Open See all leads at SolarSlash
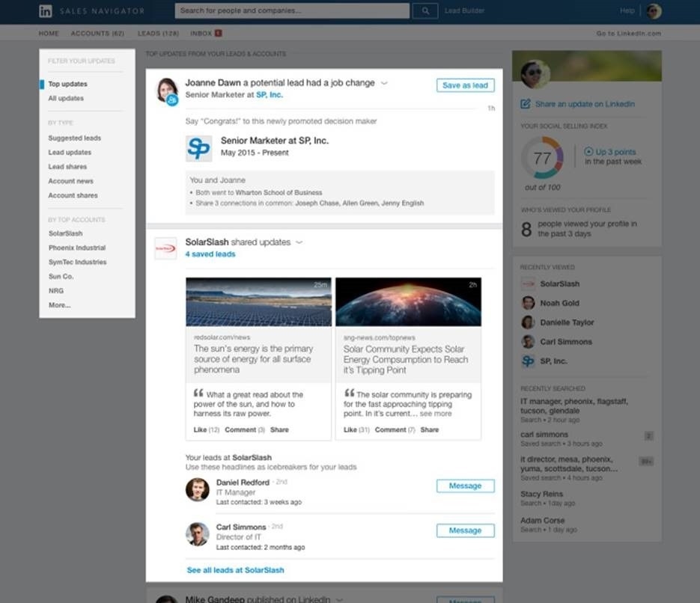This screenshot has height=603, width=700. coord(234,570)
